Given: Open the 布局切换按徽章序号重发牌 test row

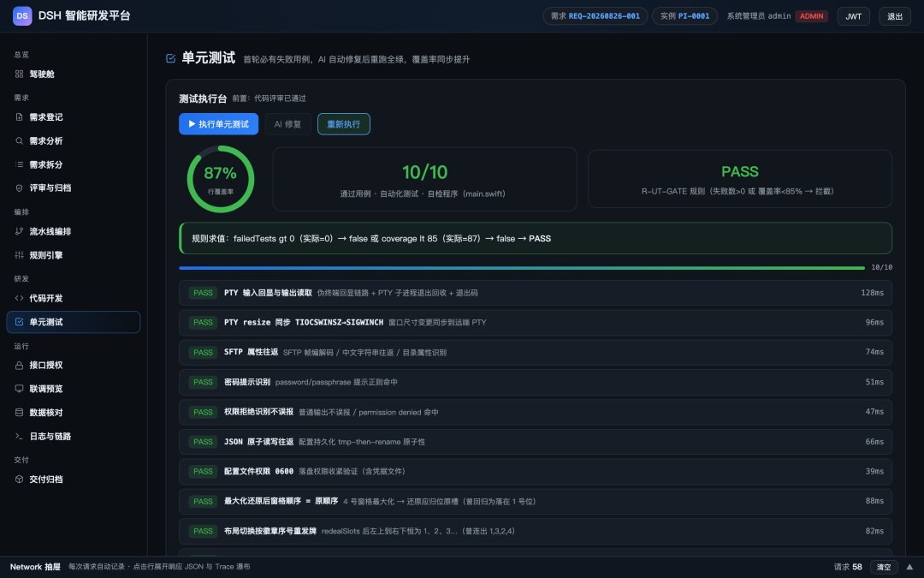Looking at the screenshot, I should (x=535, y=531).
